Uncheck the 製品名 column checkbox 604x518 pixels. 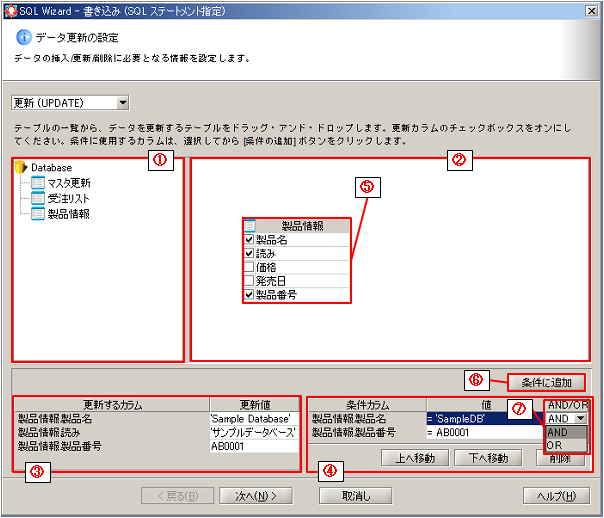(x=250, y=240)
